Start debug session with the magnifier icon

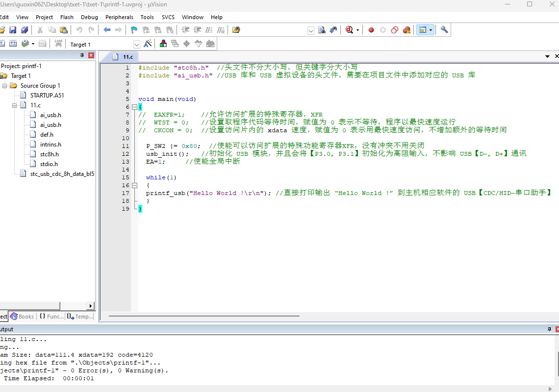[x=349, y=30]
